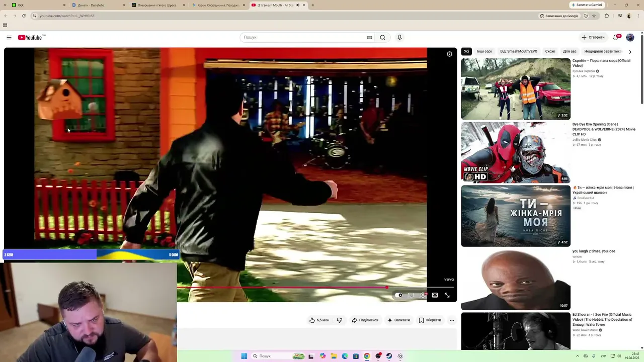The image size is (644, 362).
Task: Click in the YouTube search field
Action: pos(304,38)
